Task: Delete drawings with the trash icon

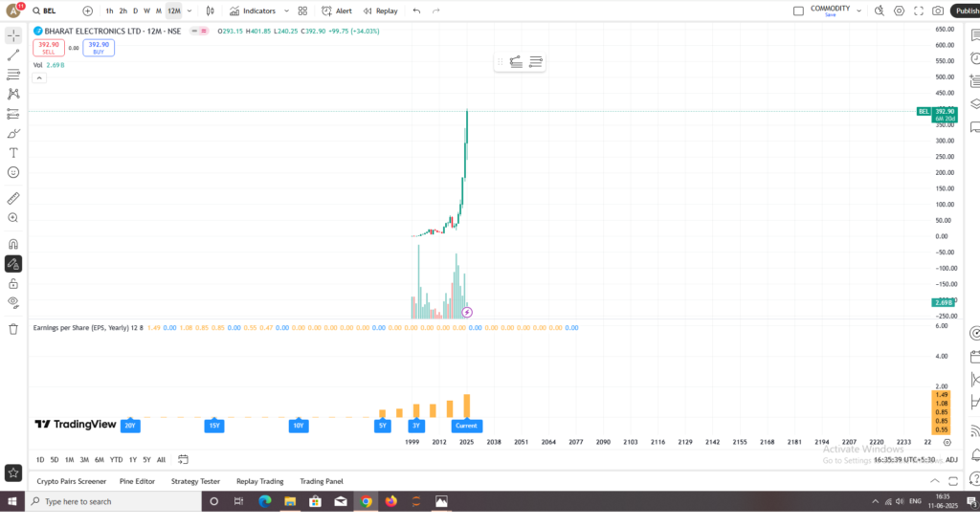Action: point(13,329)
